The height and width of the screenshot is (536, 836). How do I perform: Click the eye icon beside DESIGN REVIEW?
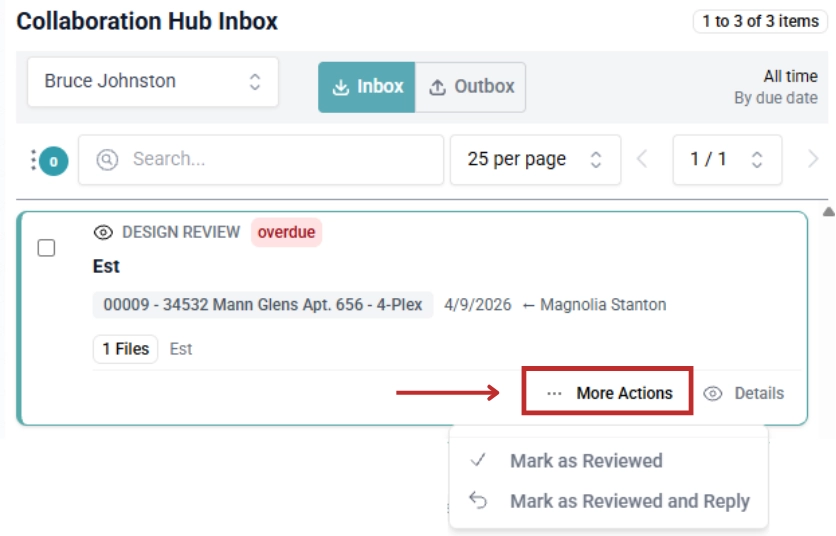pos(103,233)
